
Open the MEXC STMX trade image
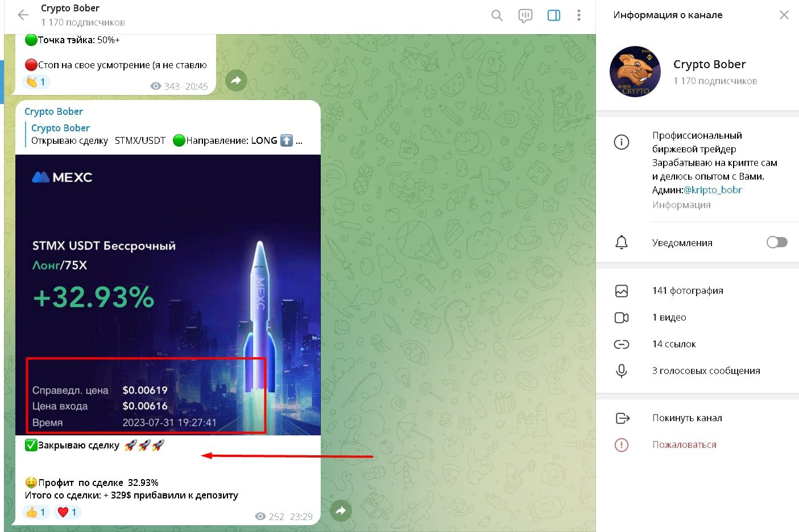[168, 295]
